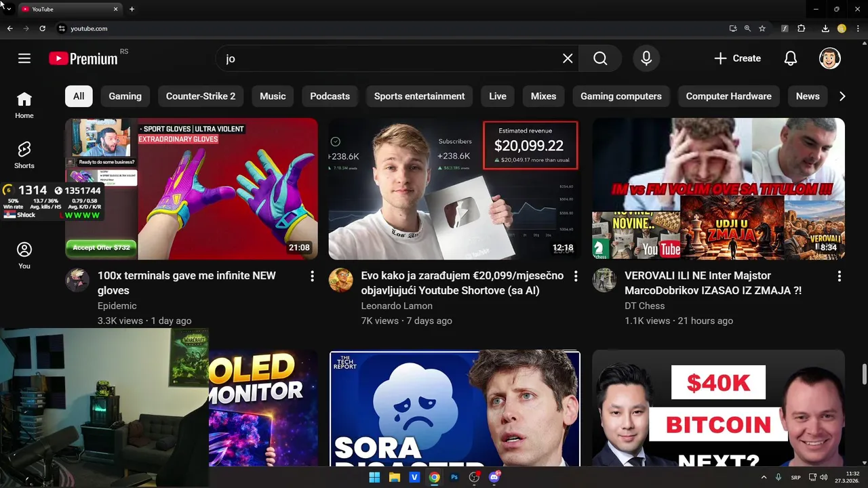Image resolution: width=868 pixels, height=488 pixels.
Task: Open the notifications bell
Action: click(x=791, y=58)
